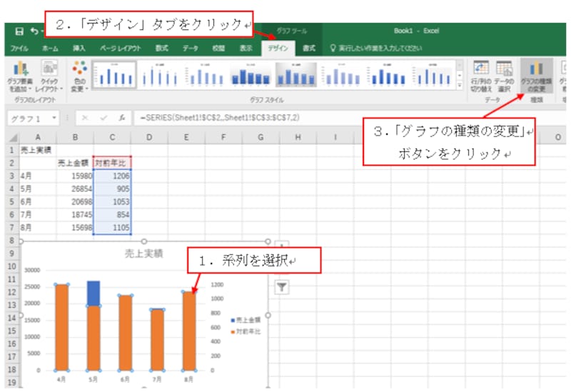This screenshot has height=392, width=571.
Task: Click グラフの種類の変更 button
Action: (x=537, y=76)
